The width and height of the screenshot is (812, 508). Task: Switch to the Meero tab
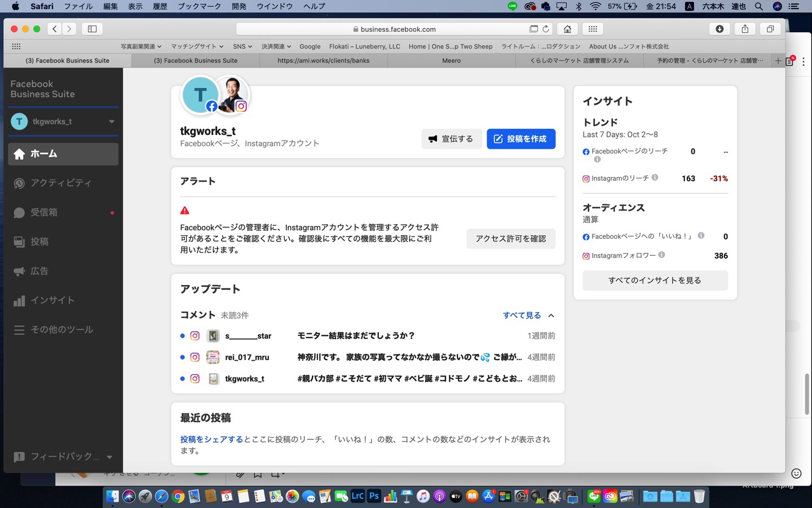pos(452,60)
